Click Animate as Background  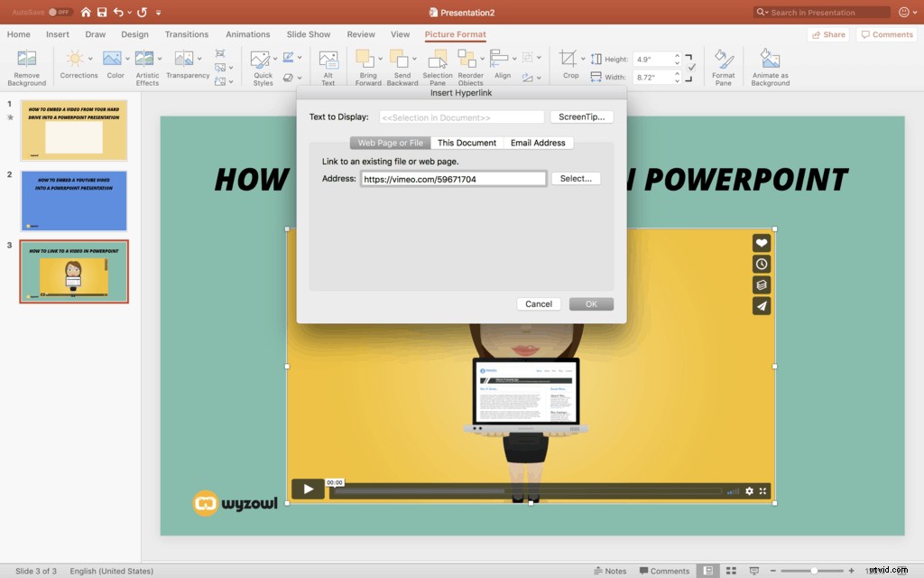tap(770, 63)
